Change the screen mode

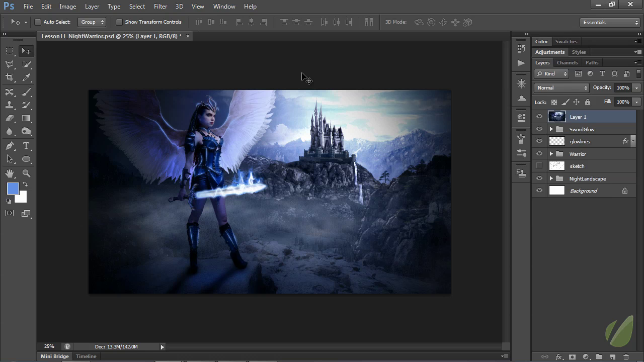(26, 213)
